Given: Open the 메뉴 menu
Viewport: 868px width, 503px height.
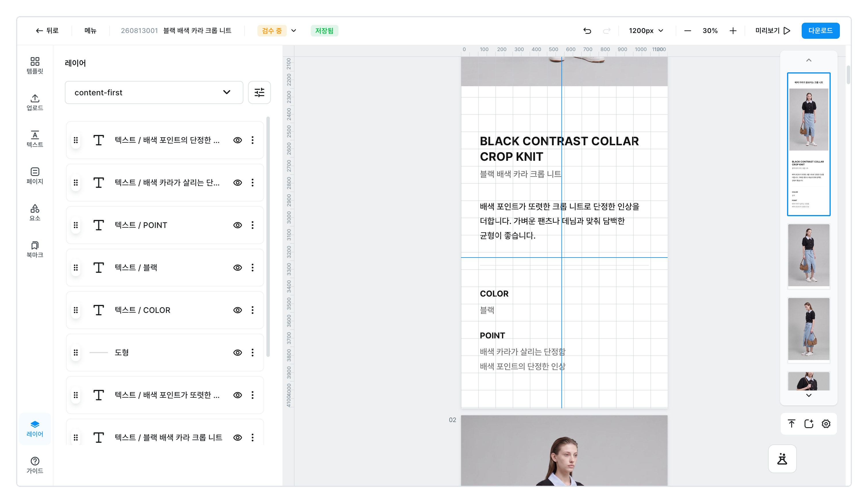Looking at the screenshot, I should (90, 31).
